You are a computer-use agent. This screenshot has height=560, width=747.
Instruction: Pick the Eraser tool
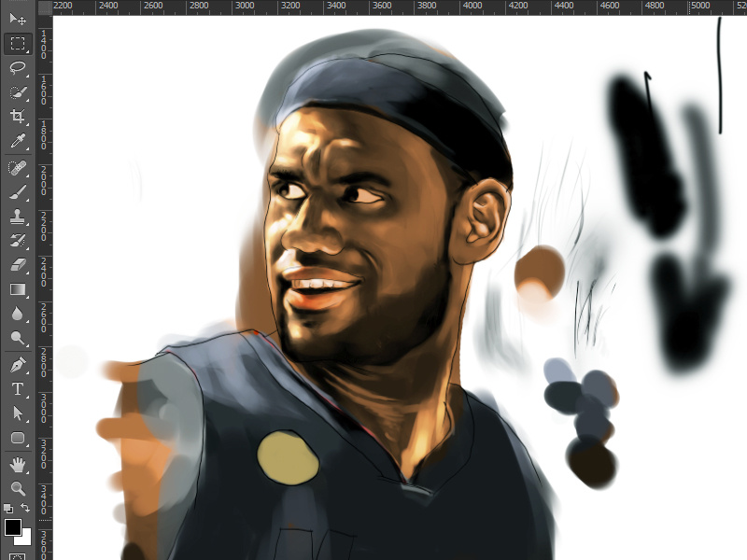(x=18, y=265)
